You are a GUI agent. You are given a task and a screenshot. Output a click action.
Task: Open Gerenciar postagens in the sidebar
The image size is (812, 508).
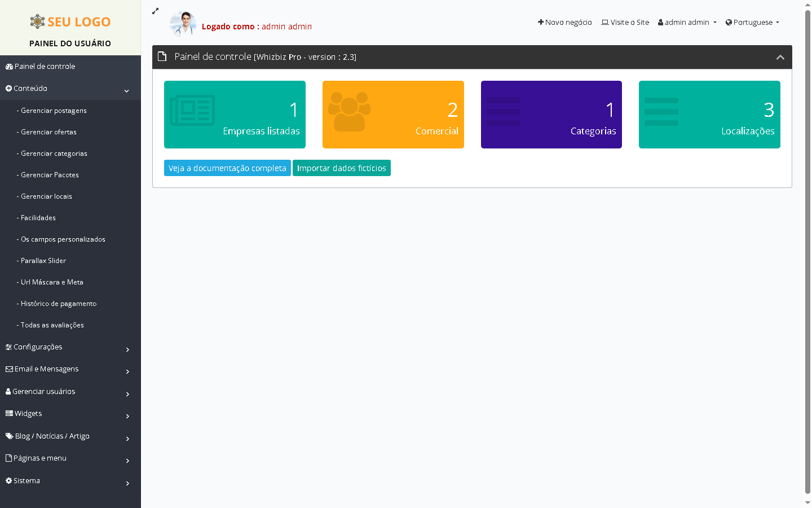point(54,111)
